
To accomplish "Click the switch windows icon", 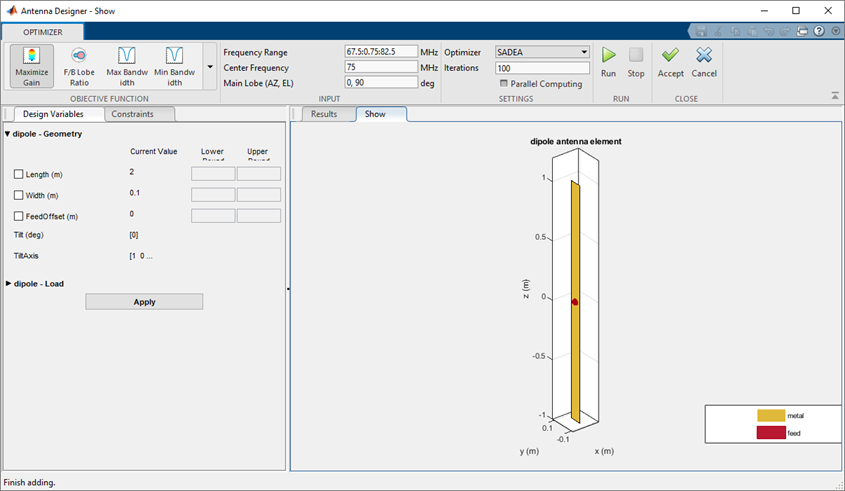I will coord(802,31).
